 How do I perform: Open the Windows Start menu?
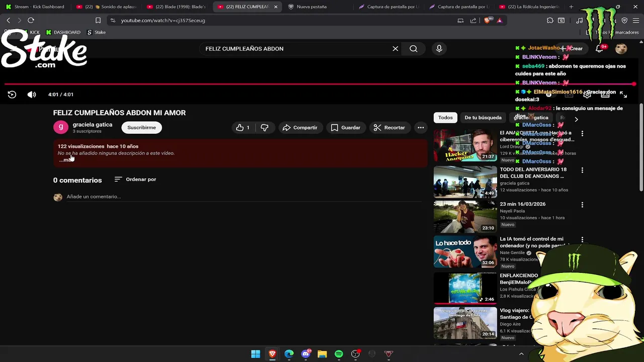256,354
